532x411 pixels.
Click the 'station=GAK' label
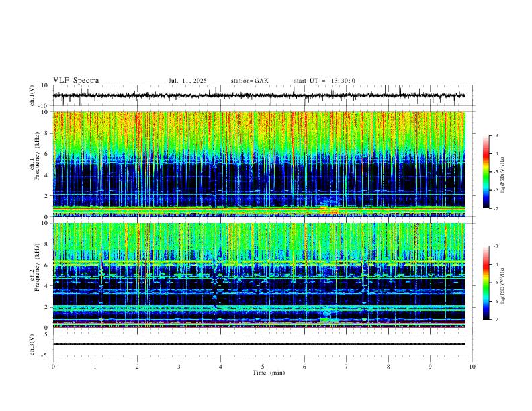click(x=249, y=81)
